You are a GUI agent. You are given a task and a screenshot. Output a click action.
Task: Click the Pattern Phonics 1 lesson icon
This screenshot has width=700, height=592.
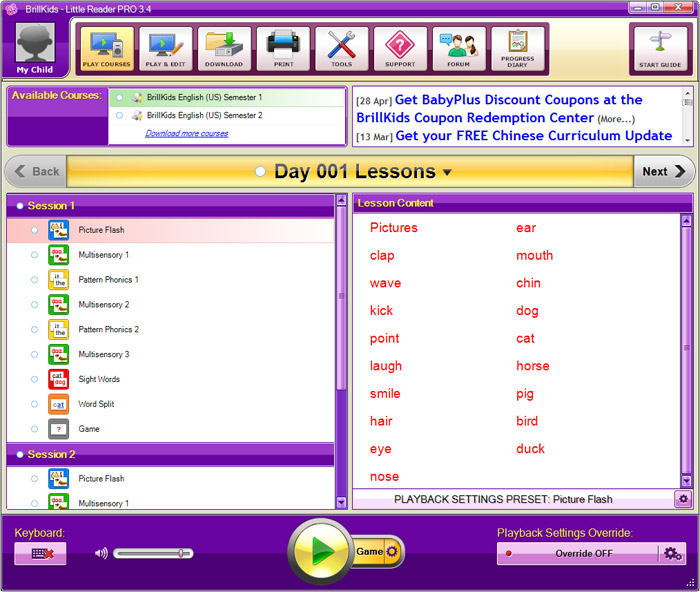tap(58, 280)
